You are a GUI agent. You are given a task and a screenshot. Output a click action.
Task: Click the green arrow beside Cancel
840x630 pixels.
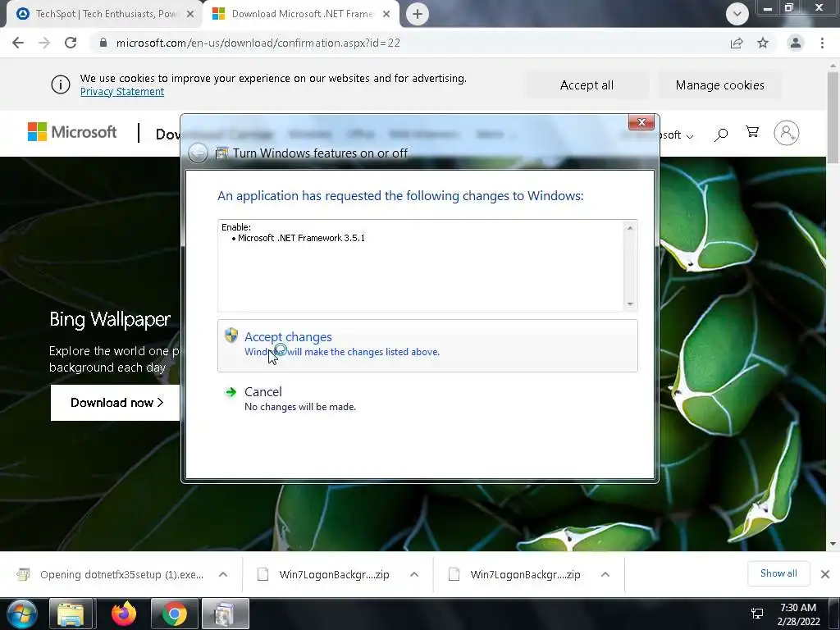tap(231, 392)
